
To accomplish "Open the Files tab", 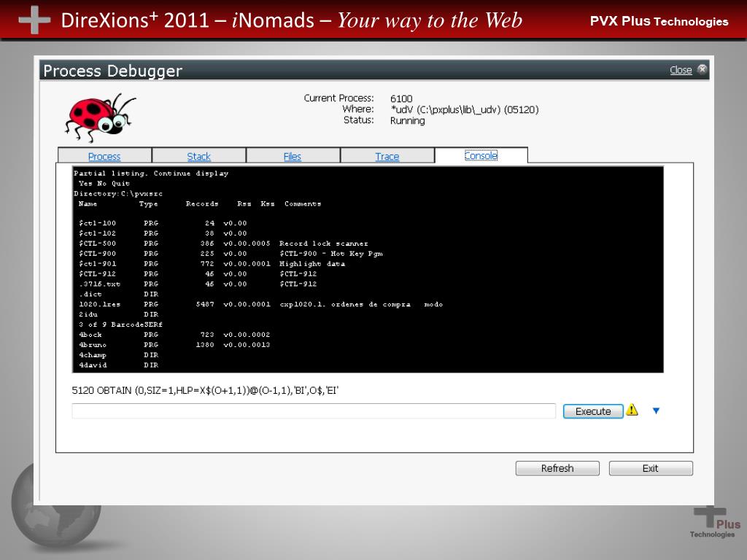I will pyautogui.click(x=293, y=156).
